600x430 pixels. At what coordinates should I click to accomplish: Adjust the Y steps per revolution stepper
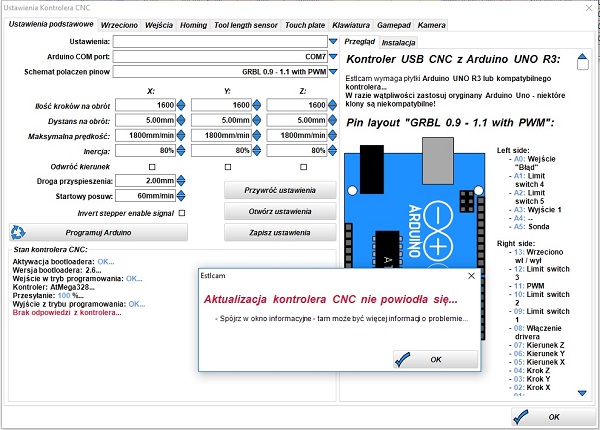coord(257,105)
